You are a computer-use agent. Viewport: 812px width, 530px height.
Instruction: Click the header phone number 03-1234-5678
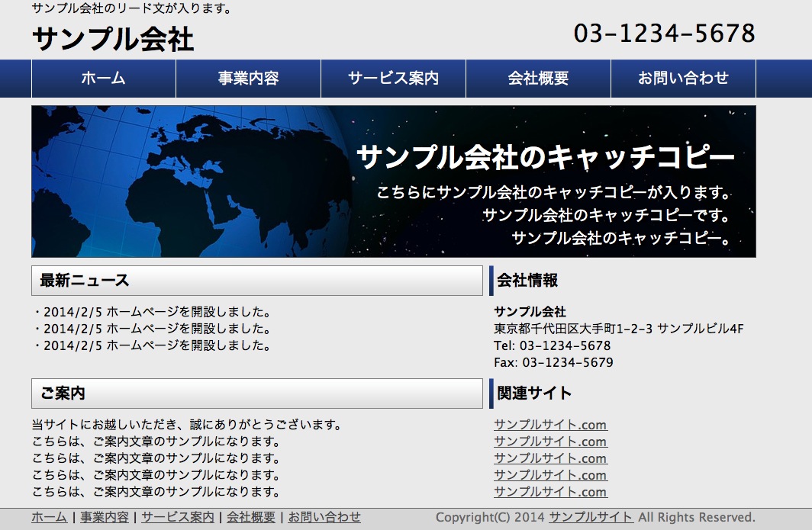664,34
